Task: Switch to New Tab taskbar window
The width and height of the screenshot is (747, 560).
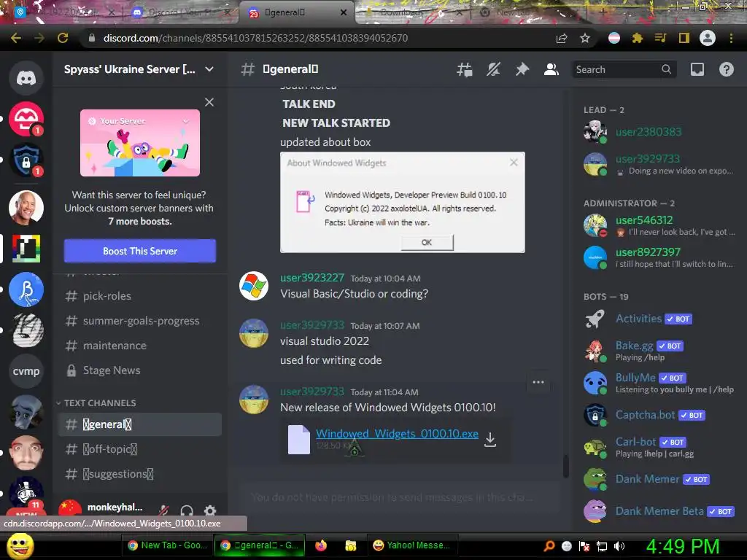Action: pyautogui.click(x=168, y=545)
